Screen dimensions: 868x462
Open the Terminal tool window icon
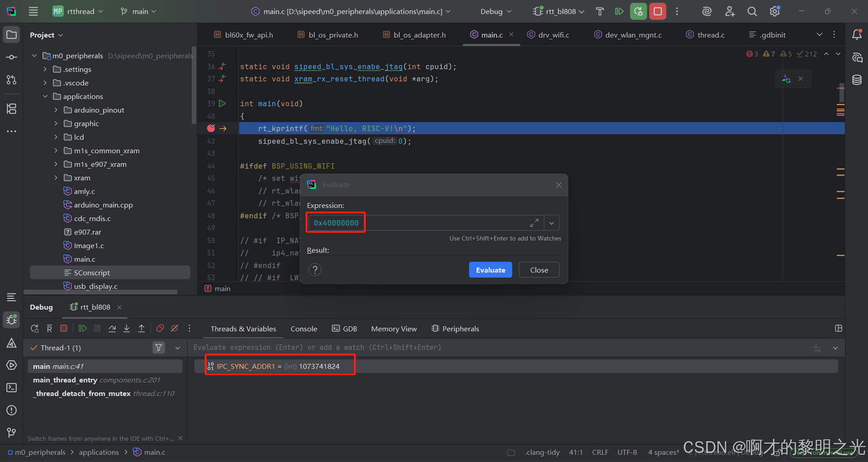pos(11,388)
